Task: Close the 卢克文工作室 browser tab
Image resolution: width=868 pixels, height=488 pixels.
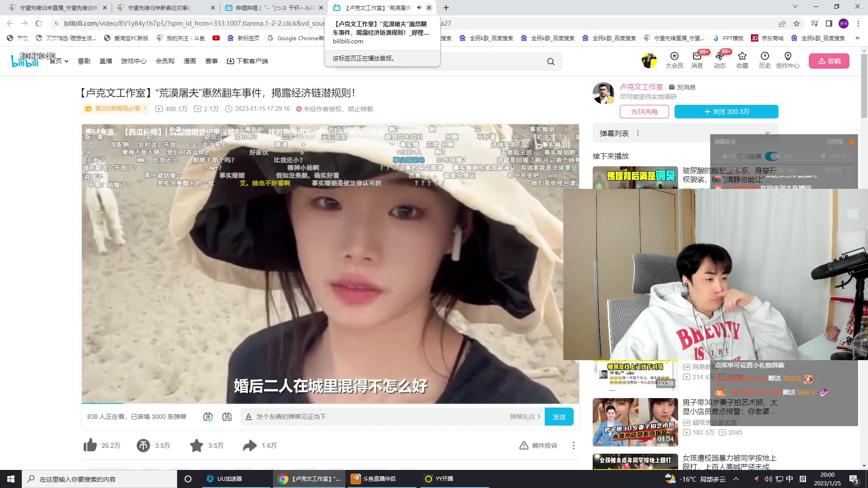Action: 429,8
